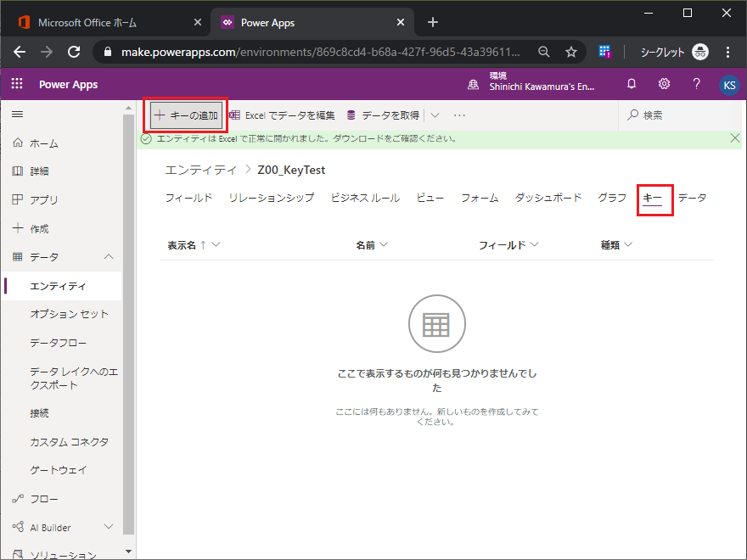Screen dimensions: 747x560
Task: Click データを取得 in the command bar
Action: 384,115
